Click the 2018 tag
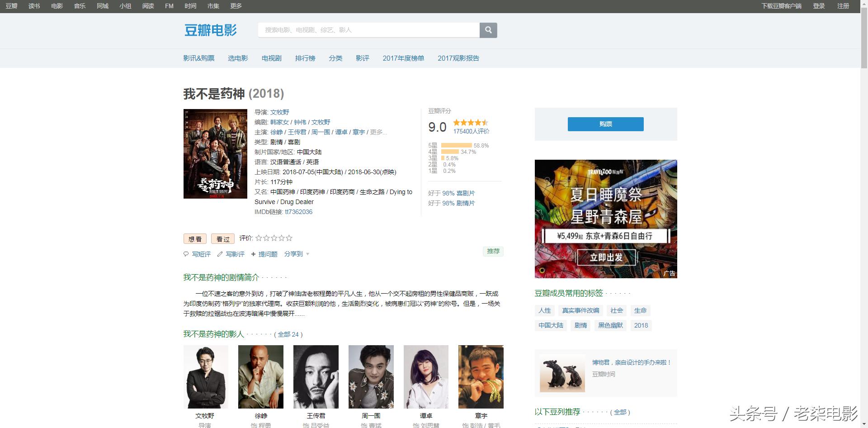Image resolution: width=868 pixels, height=428 pixels. (x=641, y=325)
